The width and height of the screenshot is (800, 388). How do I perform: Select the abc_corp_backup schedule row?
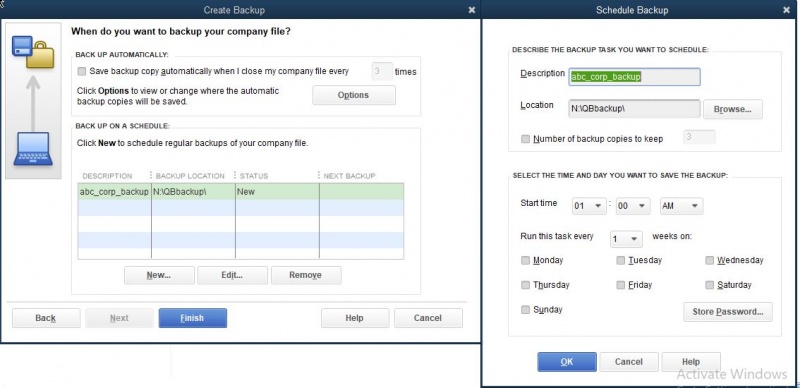point(240,192)
